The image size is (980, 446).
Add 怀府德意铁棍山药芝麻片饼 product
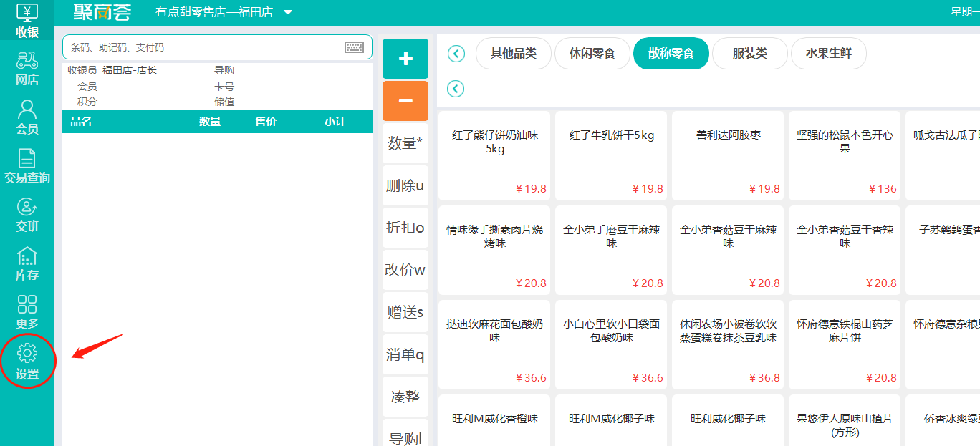(x=845, y=344)
